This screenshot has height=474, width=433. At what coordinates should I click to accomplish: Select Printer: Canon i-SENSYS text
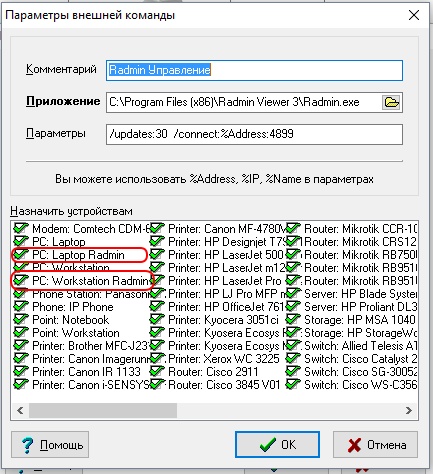tap(91, 385)
